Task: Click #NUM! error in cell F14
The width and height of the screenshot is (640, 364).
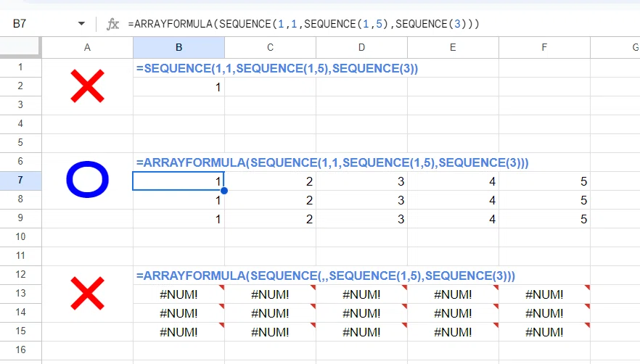Action: tap(544, 313)
